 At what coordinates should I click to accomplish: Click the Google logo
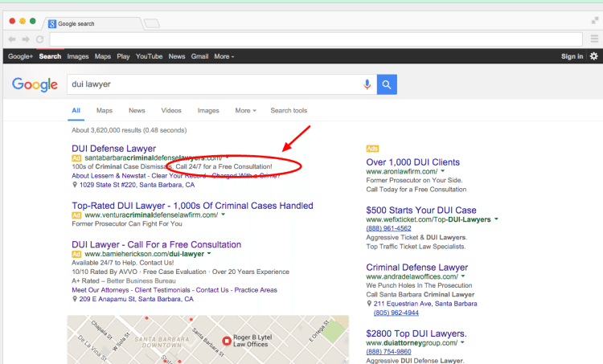coord(35,84)
